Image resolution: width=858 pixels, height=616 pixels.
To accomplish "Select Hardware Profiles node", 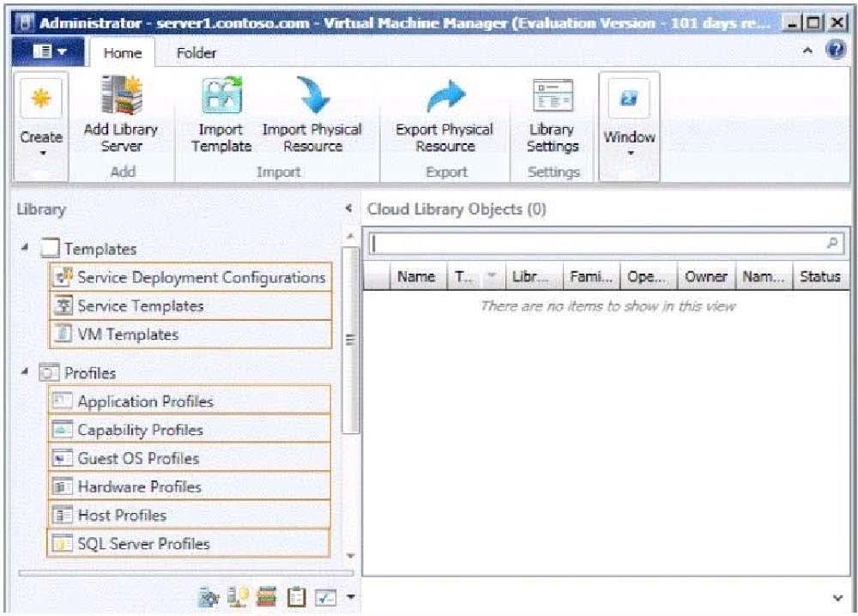I will tap(190, 486).
